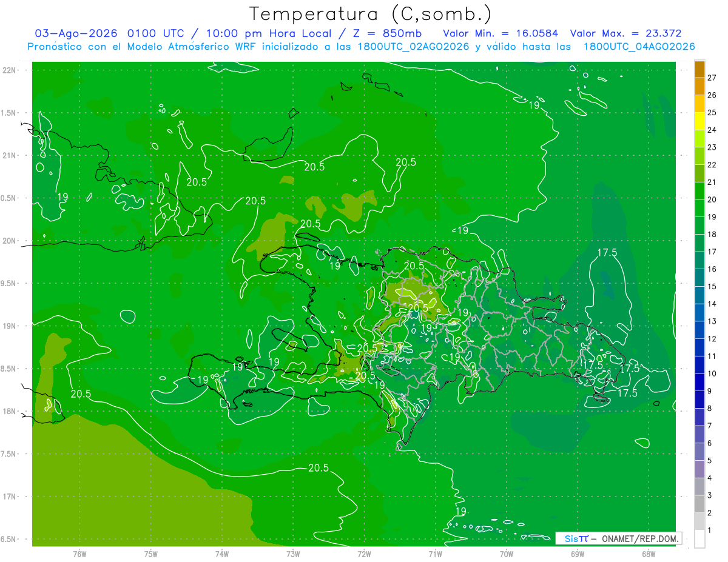Viewport: 728px width, 562px height.
Task: Click the "76W" longitude label
Action: coord(79,554)
